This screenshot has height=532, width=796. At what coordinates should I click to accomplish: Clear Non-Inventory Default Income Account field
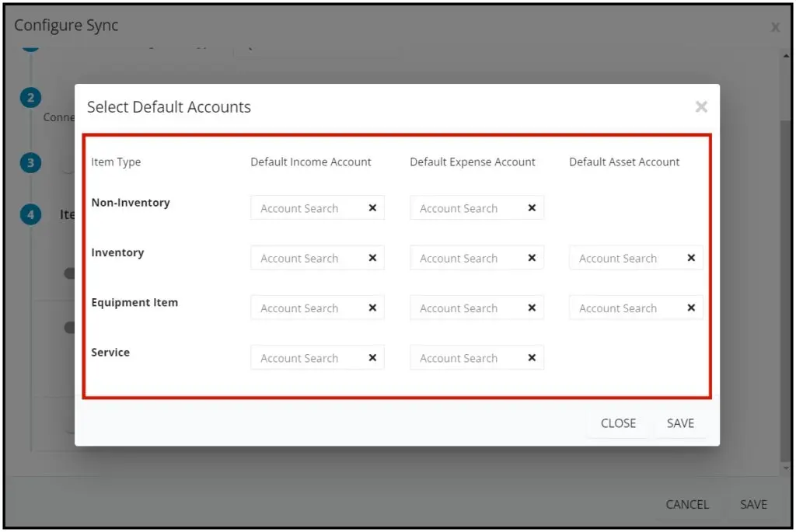tap(372, 208)
